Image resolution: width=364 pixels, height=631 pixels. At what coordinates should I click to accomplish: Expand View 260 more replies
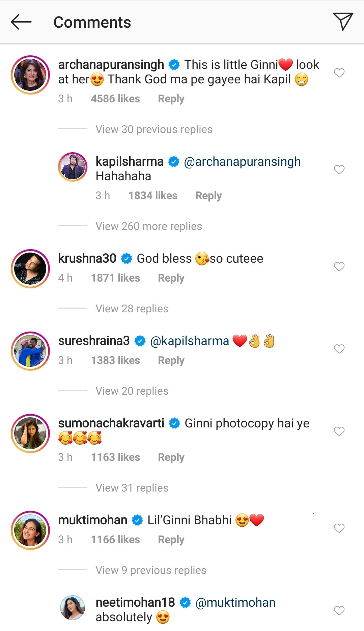(x=149, y=226)
